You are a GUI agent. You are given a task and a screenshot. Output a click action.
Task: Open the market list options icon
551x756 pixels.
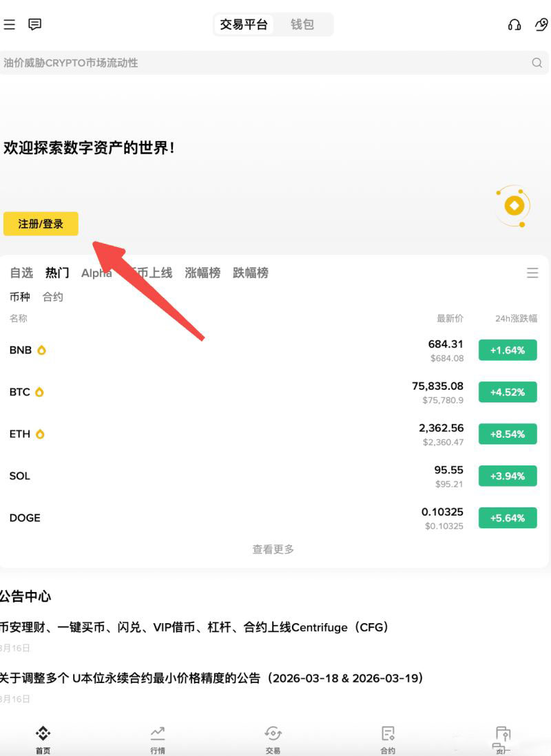pyautogui.click(x=532, y=273)
